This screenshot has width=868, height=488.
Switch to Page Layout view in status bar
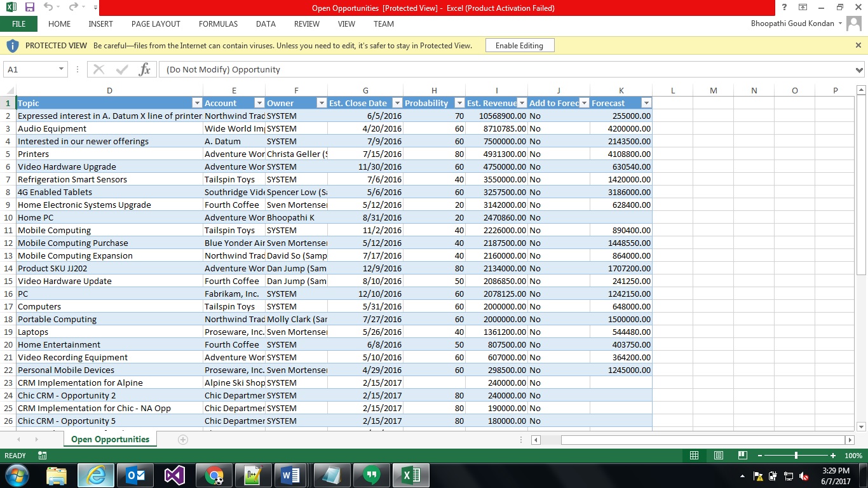pos(718,456)
